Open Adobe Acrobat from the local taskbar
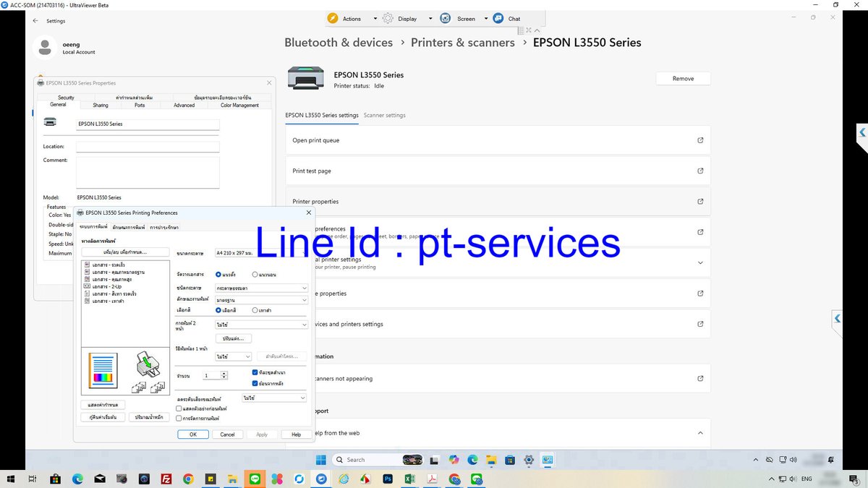This screenshot has height=488, width=868. (x=432, y=479)
